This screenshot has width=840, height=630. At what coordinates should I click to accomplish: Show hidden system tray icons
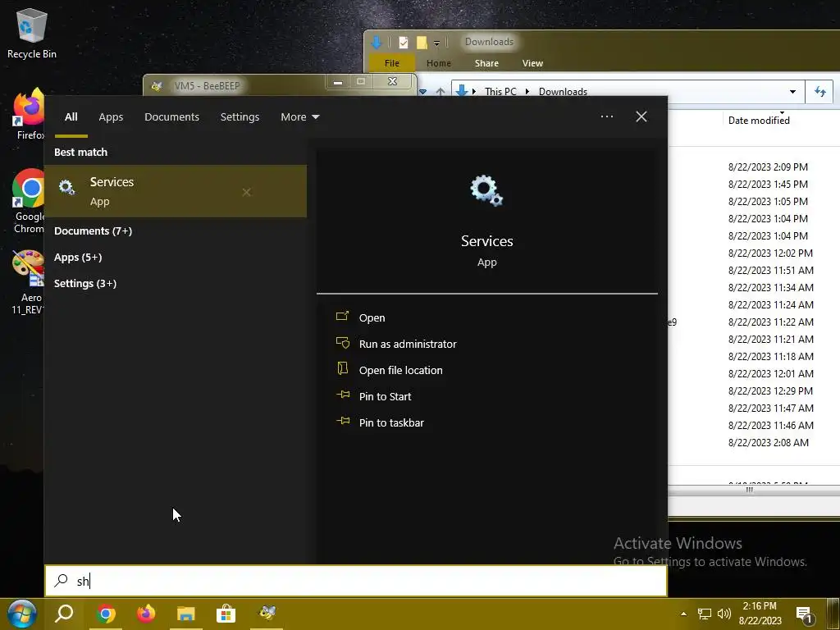[683, 614]
